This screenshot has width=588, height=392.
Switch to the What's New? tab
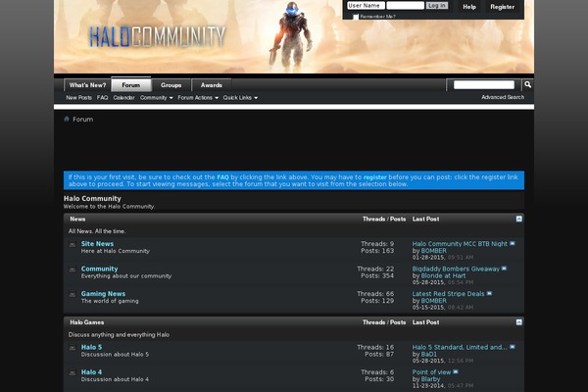pos(87,85)
